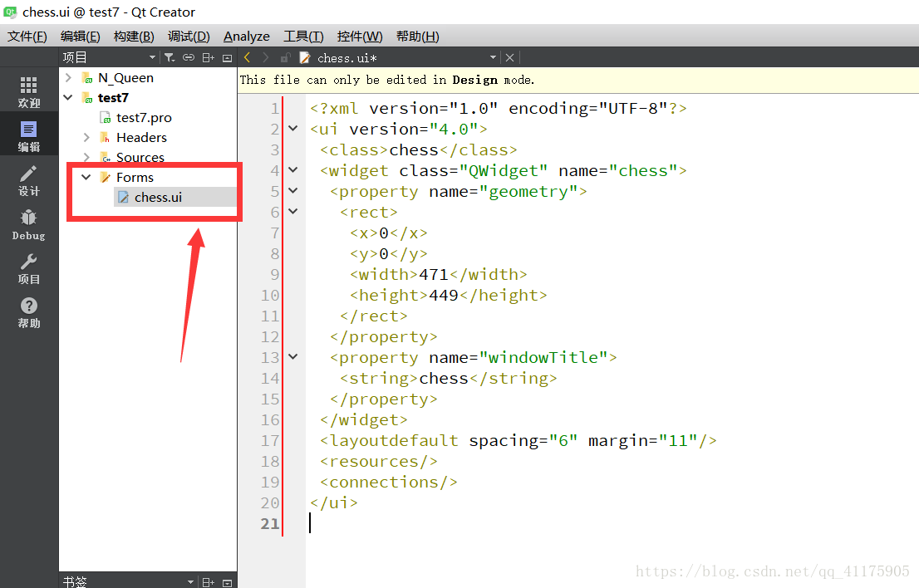Fold the rect element at line 6
Image resolution: width=919 pixels, height=588 pixels.
[x=293, y=211]
